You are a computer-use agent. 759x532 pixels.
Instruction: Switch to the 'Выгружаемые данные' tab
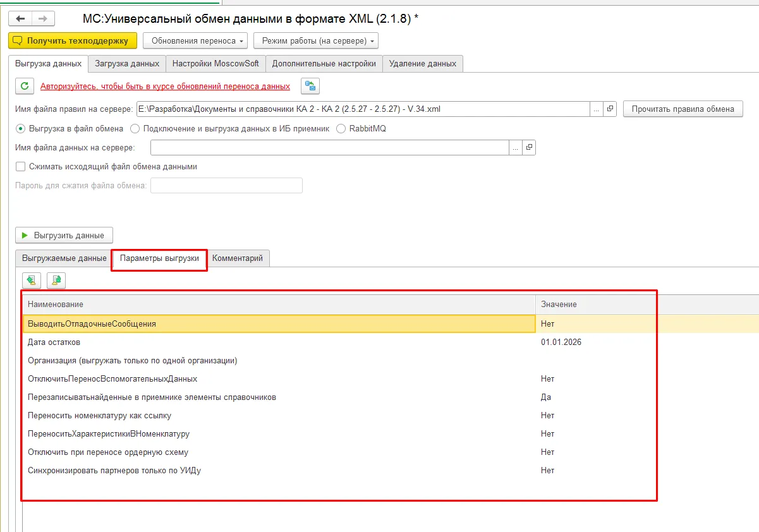[x=64, y=258]
